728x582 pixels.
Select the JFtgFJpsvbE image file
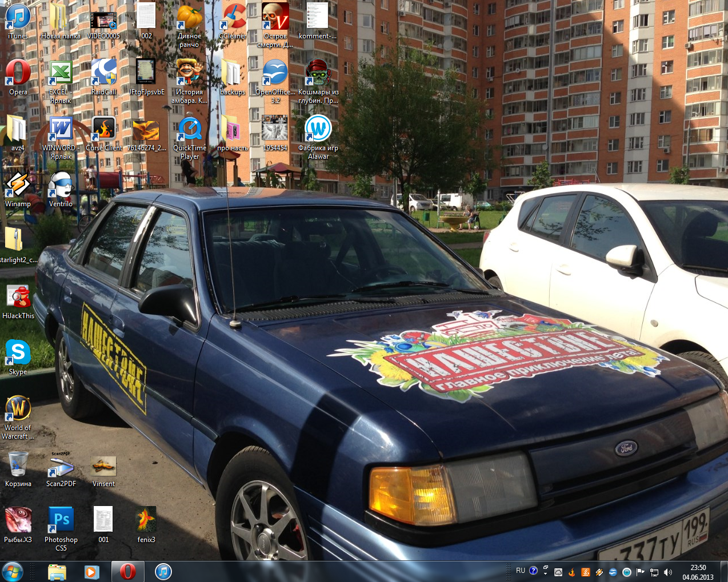[146, 78]
